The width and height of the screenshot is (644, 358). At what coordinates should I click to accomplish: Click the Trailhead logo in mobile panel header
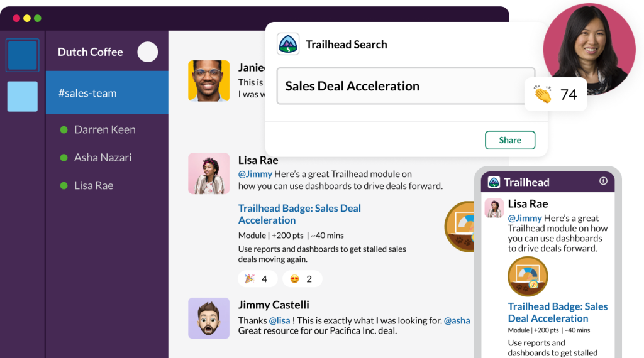(x=494, y=182)
